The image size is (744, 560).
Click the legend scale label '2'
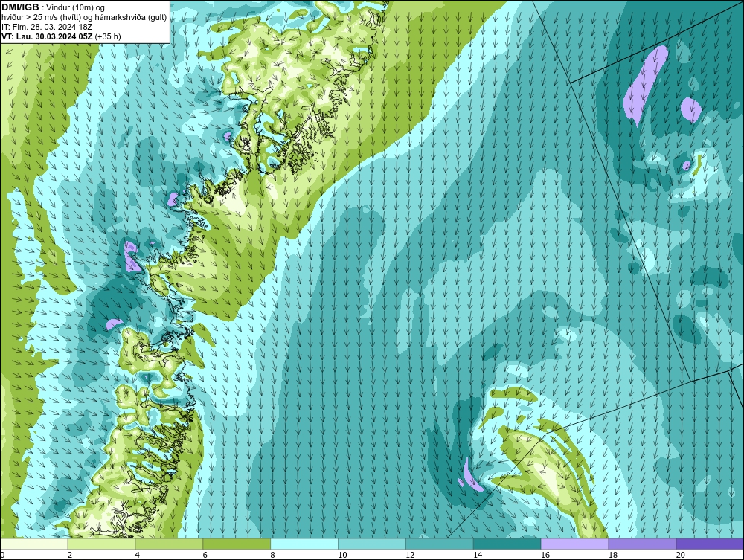70,555
